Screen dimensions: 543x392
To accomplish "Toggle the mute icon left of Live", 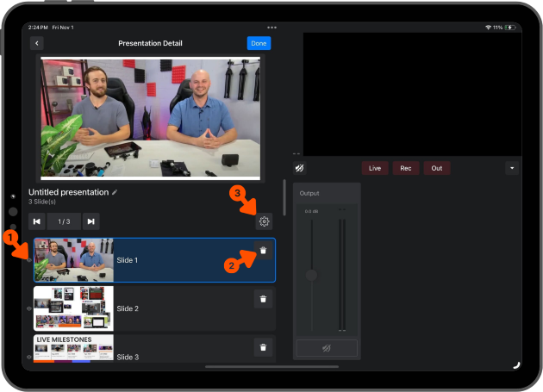I will [300, 168].
